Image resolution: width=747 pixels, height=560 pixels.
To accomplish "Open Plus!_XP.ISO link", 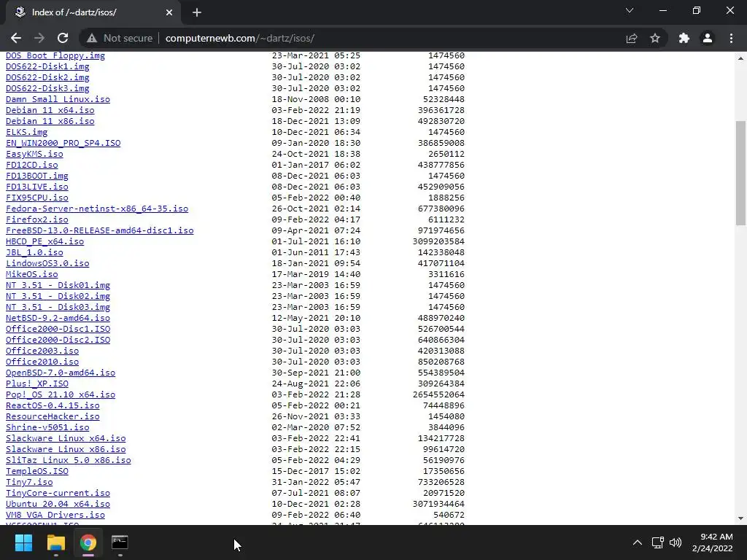I will [37, 384].
